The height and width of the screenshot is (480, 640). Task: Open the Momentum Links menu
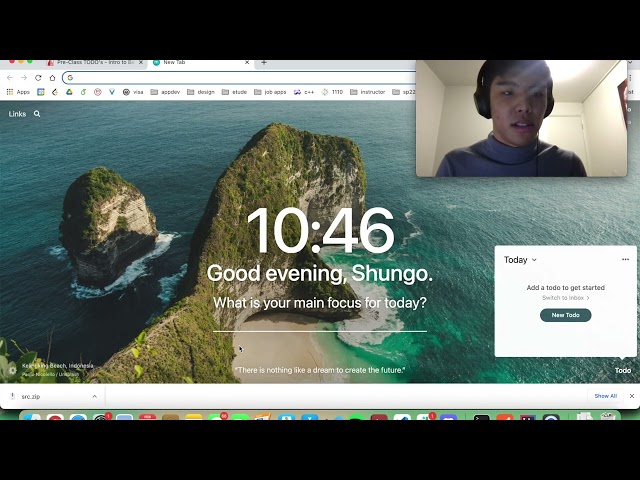pos(17,114)
